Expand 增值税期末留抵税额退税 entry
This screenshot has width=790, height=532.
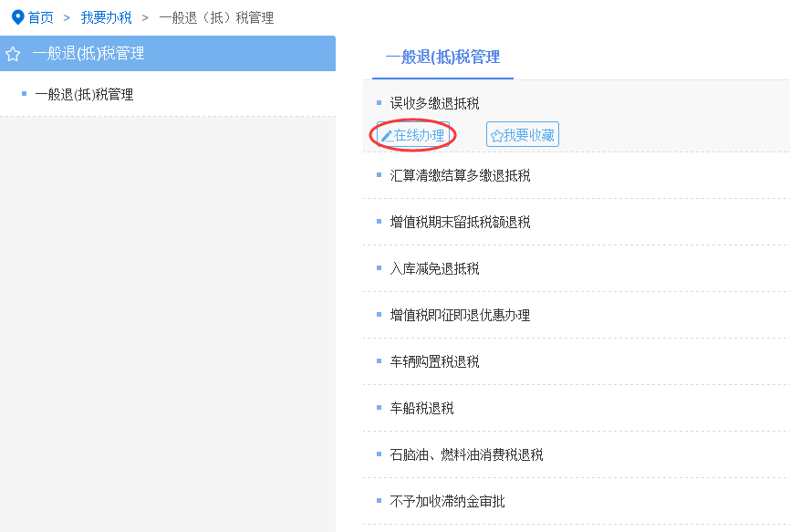[x=460, y=222]
